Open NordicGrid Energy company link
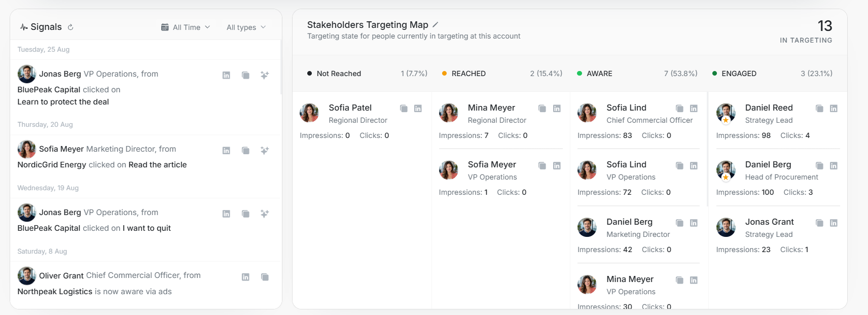This screenshot has height=315, width=868. 52,165
